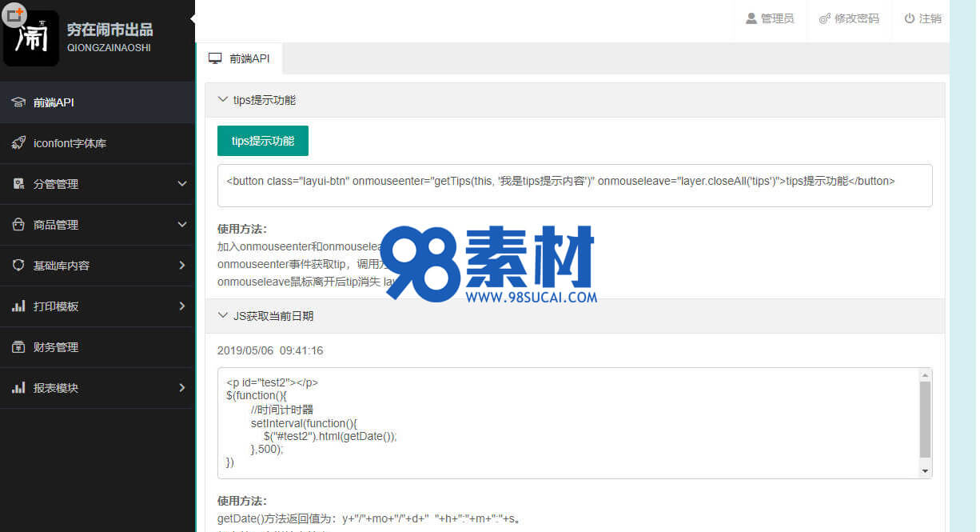
Task: Click the 打印模板 chart icon
Action: pyautogui.click(x=20, y=306)
